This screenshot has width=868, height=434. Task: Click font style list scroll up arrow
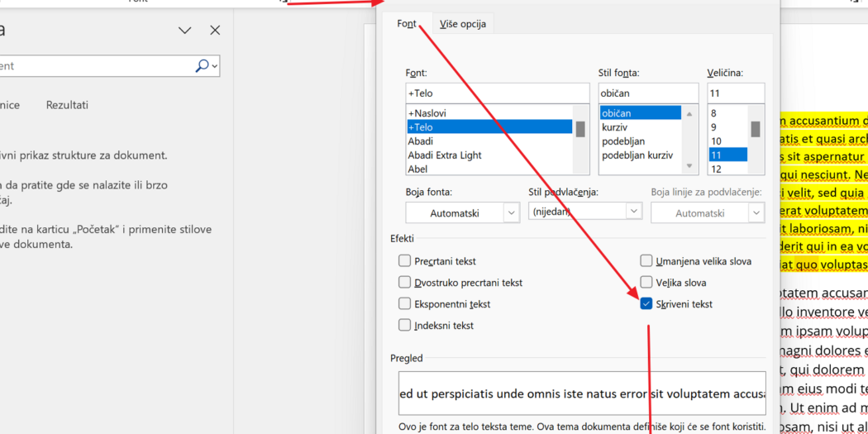pos(689,113)
